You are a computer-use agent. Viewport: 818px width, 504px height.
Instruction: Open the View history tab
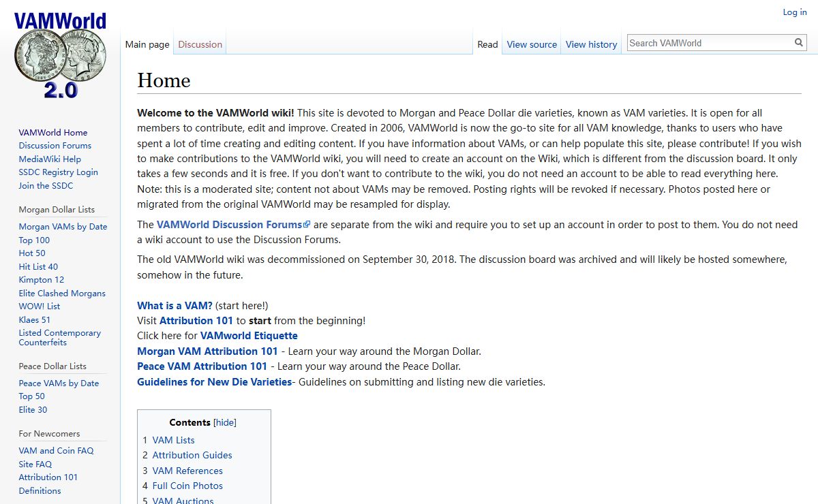591,44
